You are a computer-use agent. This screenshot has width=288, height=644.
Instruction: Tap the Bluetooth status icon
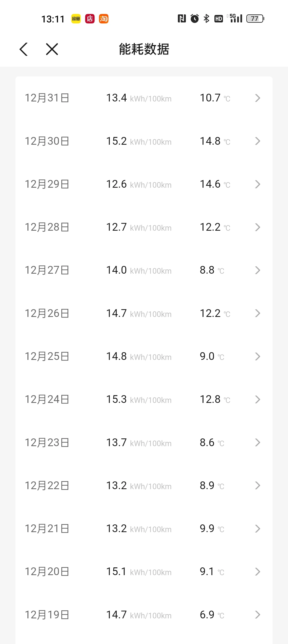[206, 18]
